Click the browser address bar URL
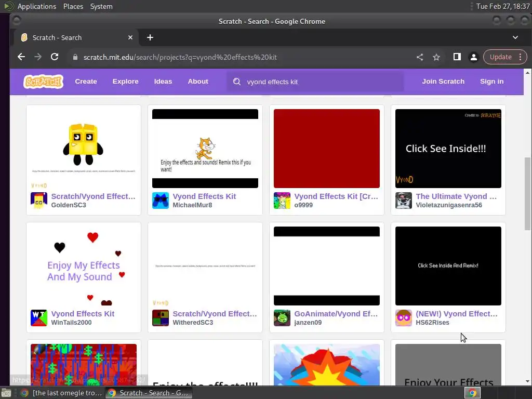This screenshot has height=399, width=532. 180,57
